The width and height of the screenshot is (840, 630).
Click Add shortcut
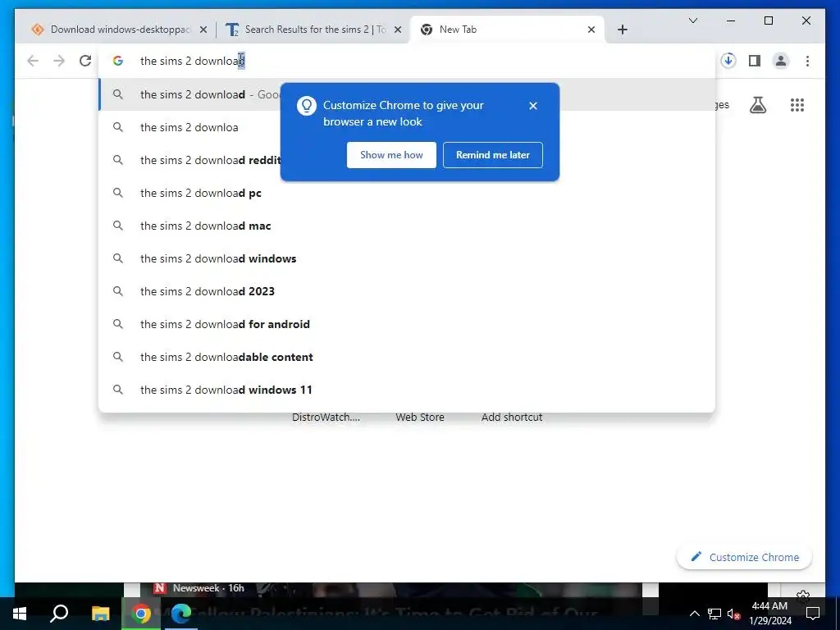[x=512, y=417]
